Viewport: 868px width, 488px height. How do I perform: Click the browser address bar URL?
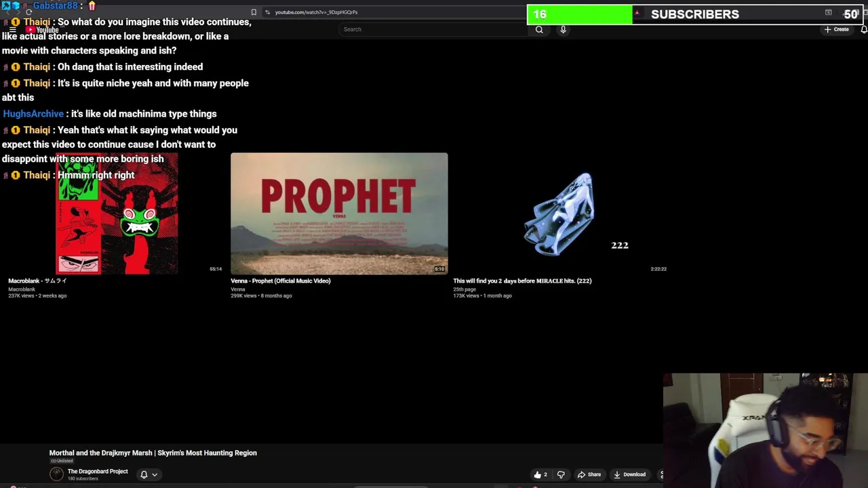[x=316, y=12]
